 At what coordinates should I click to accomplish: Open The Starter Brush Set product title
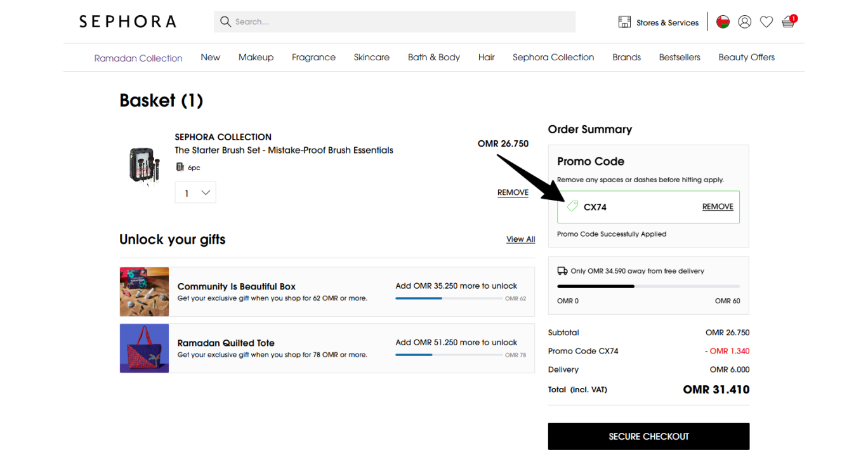click(284, 150)
